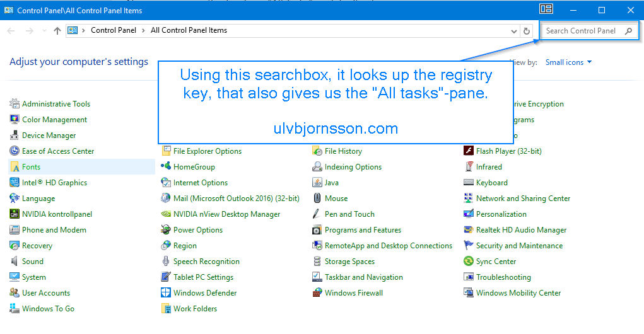Open the Fonts item
This screenshot has height=334, width=644.
tap(31, 167)
